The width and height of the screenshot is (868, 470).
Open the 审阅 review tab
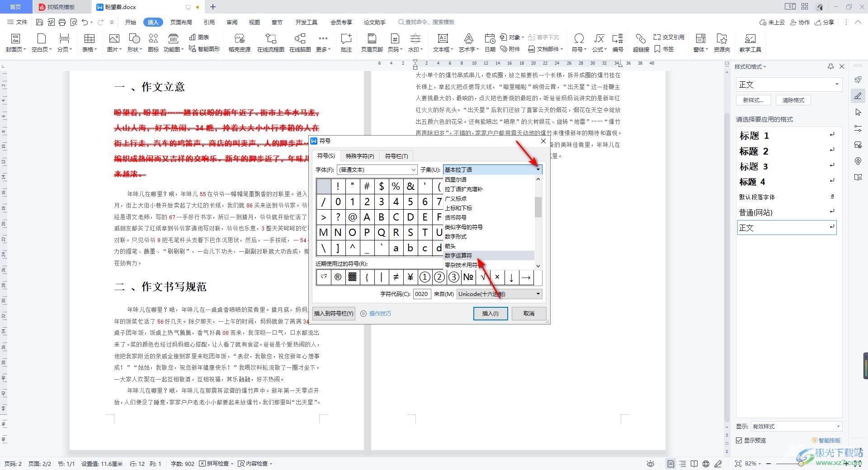(232, 22)
